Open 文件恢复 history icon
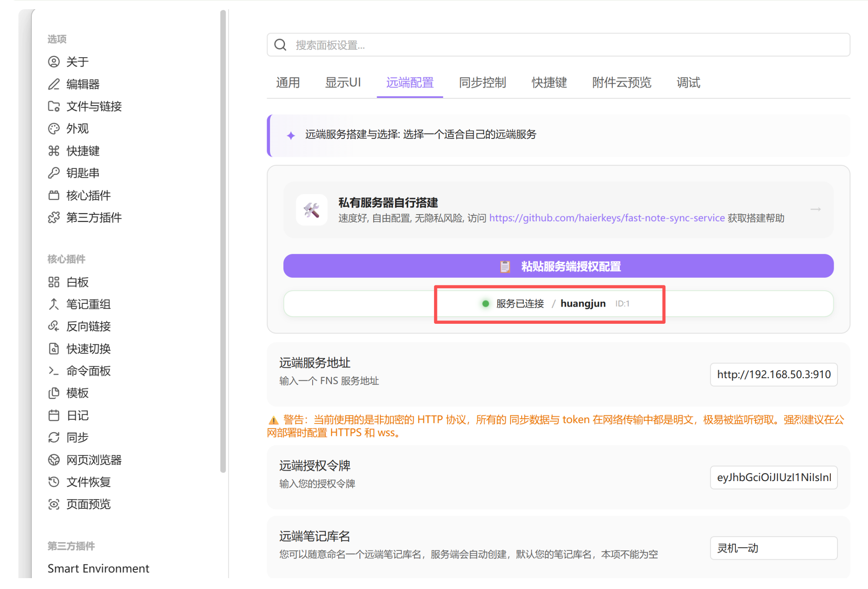868x589 pixels. pyautogui.click(x=54, y=482)
